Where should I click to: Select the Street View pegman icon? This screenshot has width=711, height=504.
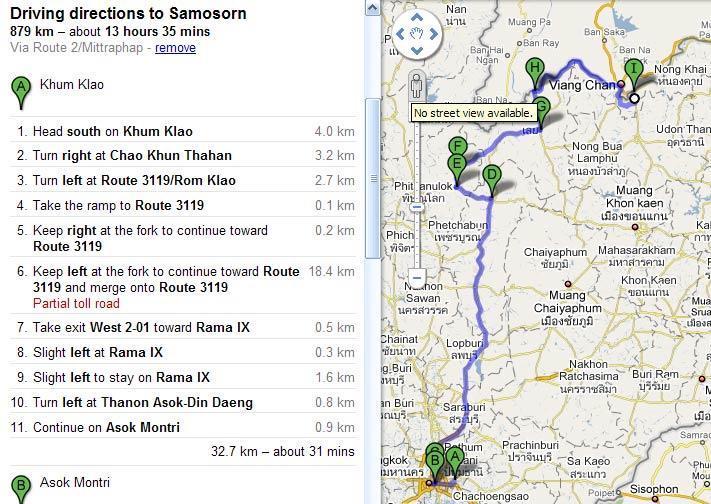(x=416, y=87)
